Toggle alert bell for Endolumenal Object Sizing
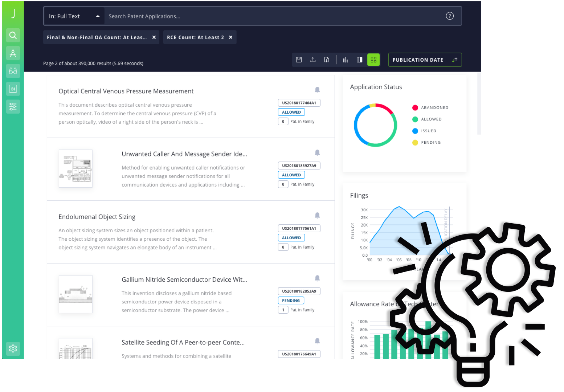 click(x=317, y=215)
